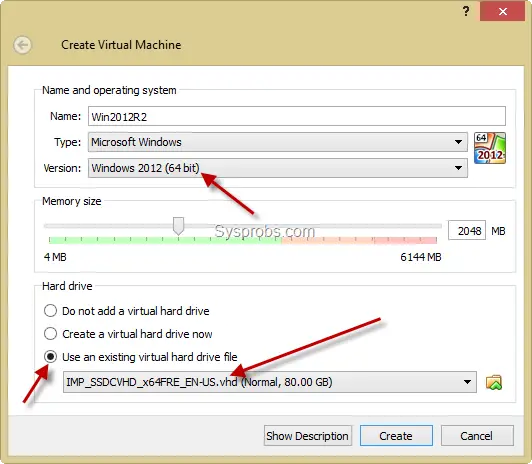Image resolution: width=532 pixels, height=464 pixels.
Task: Click the Windows 2012 OS type icon
Action: pyautogui.click(x=490, y=148)
